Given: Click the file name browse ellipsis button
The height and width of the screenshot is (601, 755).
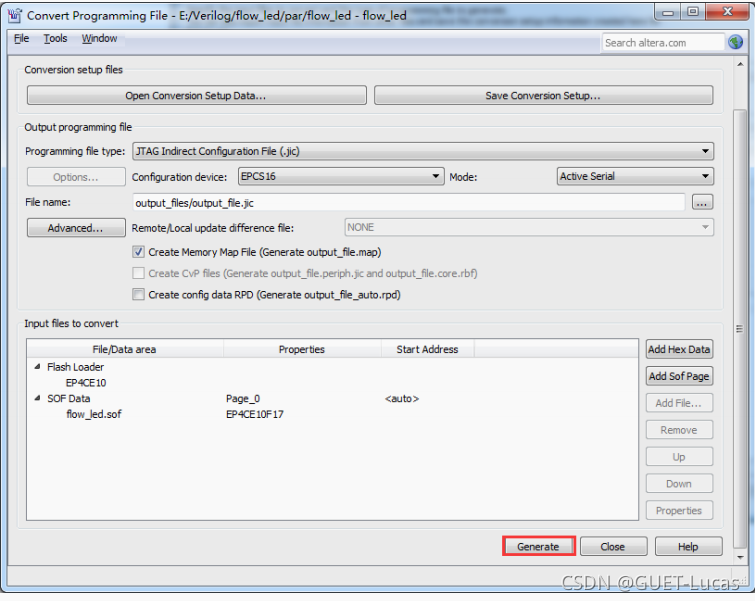Looking at the screenshot, I should pos(702,203).
